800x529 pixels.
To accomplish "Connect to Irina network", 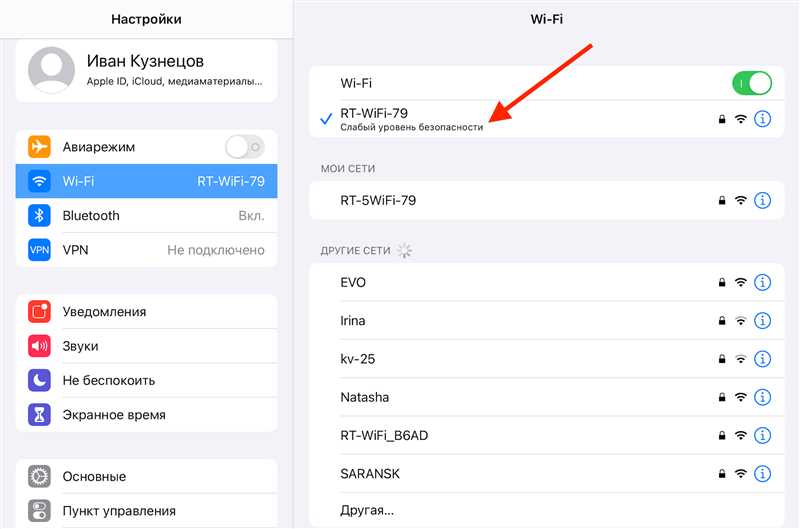I will (x=546, y=321).
